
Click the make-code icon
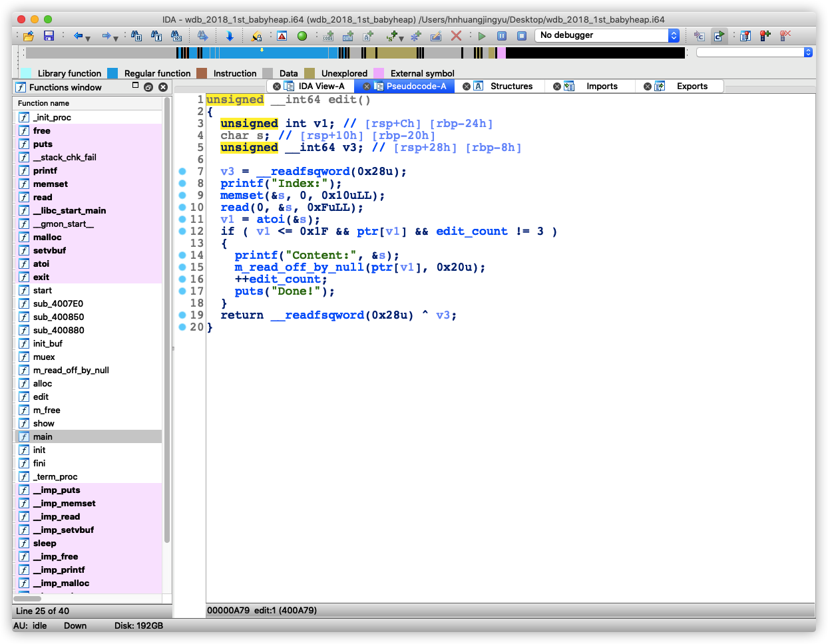click(x=328, y=36)
